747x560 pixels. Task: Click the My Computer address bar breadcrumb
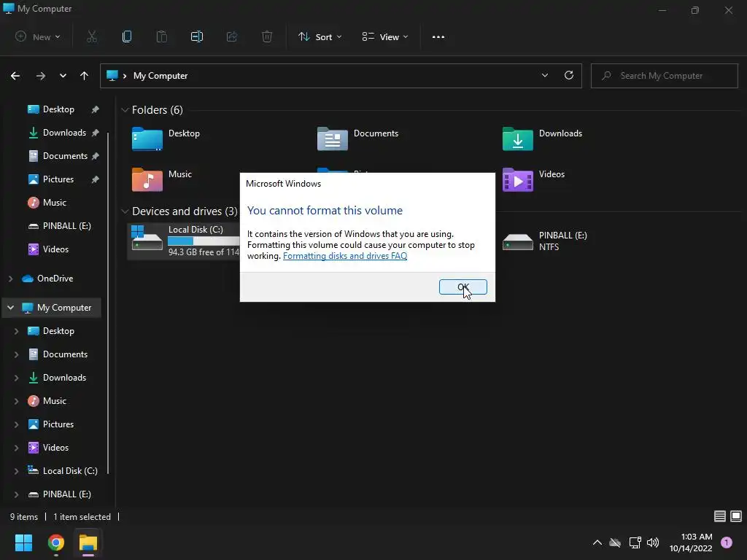coord(160,76)
